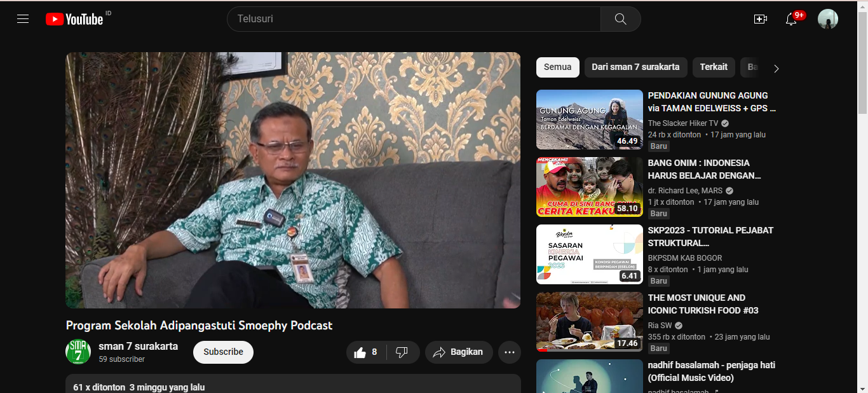
Task: Expand the 61 x ditonton description box
Action: [x=293, y=383]
